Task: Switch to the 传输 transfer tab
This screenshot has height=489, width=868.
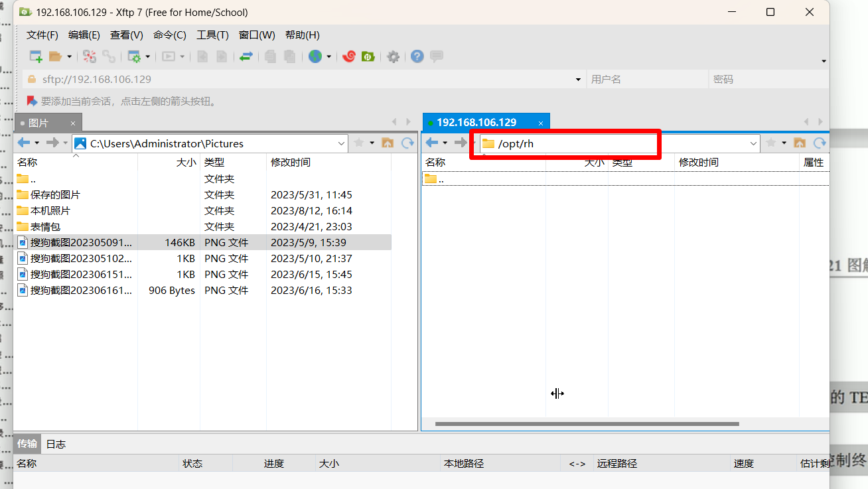Action: [x=27, y=444]
